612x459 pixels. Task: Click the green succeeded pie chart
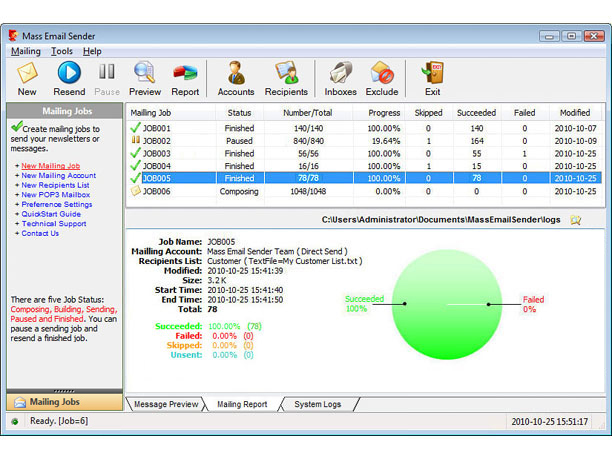point(447,304)
